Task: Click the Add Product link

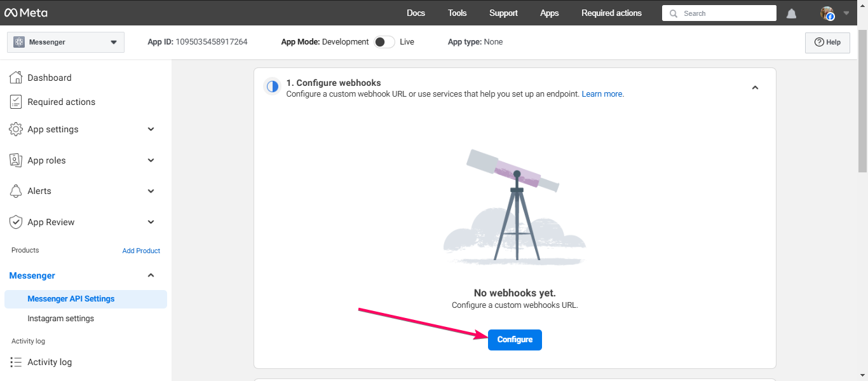Action: click(141, 251)
